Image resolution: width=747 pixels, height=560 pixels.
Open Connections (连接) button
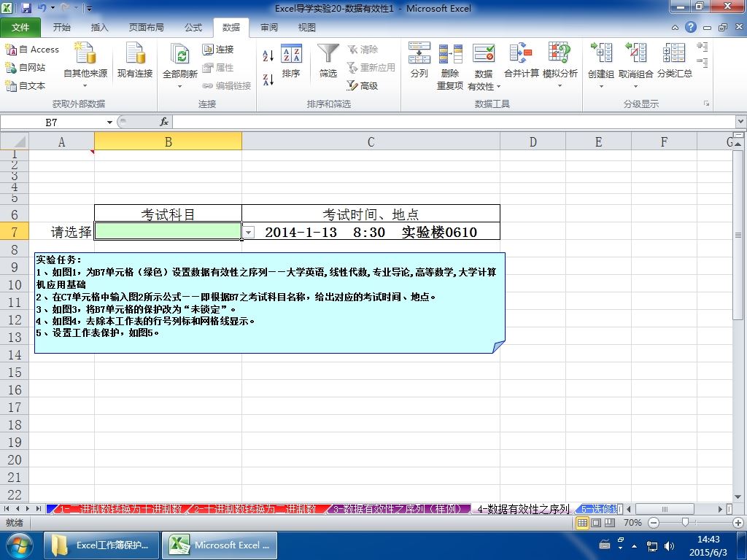(217, 49)
